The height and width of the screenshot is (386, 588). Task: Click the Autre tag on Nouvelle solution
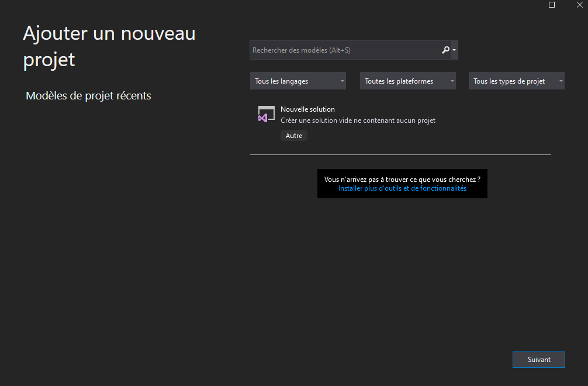(294, 136)
